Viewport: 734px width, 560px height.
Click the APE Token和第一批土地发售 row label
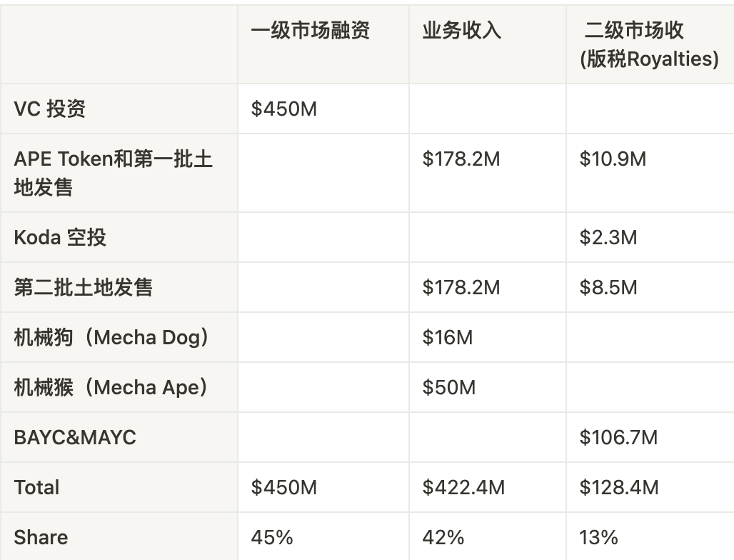pyautogui.click(x=113, y=173)
